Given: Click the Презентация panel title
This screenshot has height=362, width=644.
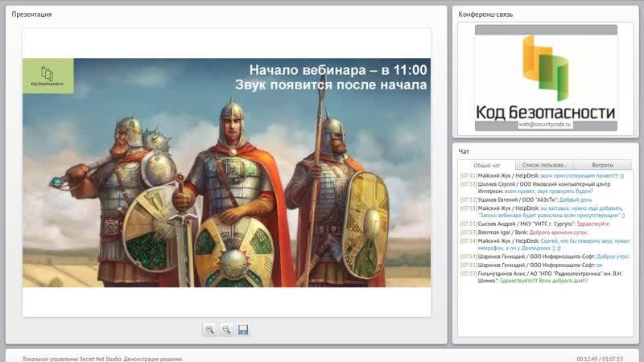Looking at the screenshot, I should pyautogui.click(x=31, y=14).
